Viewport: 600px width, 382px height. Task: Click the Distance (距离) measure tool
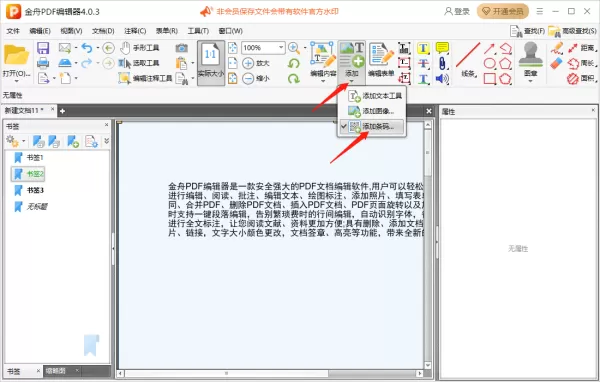tap(582, 48)
